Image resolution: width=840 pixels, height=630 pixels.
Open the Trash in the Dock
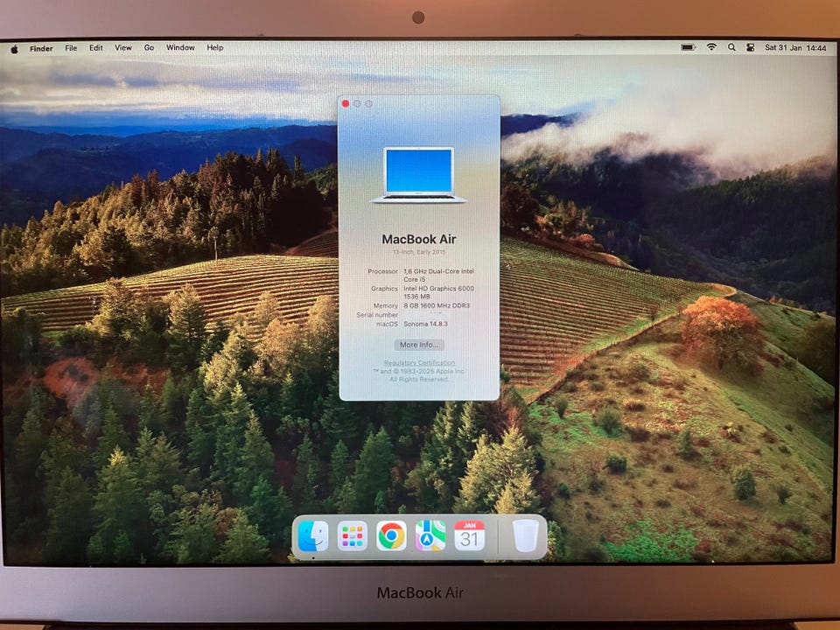click(525, 535)
